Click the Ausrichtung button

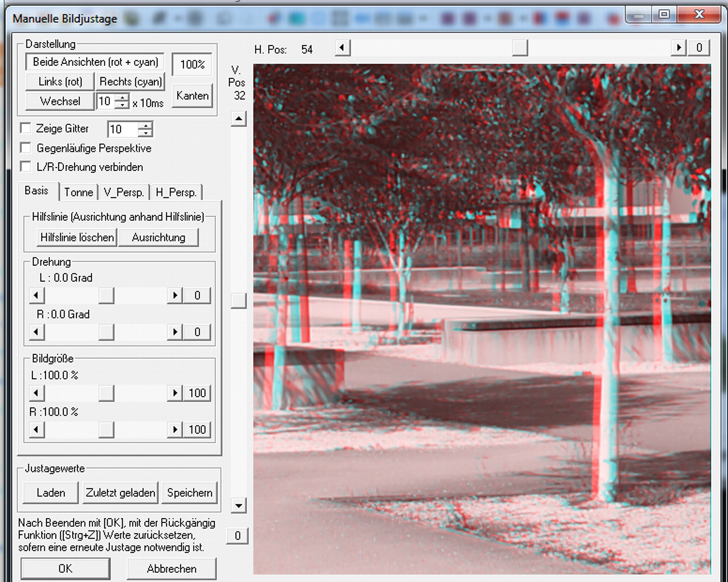(159, 237)
